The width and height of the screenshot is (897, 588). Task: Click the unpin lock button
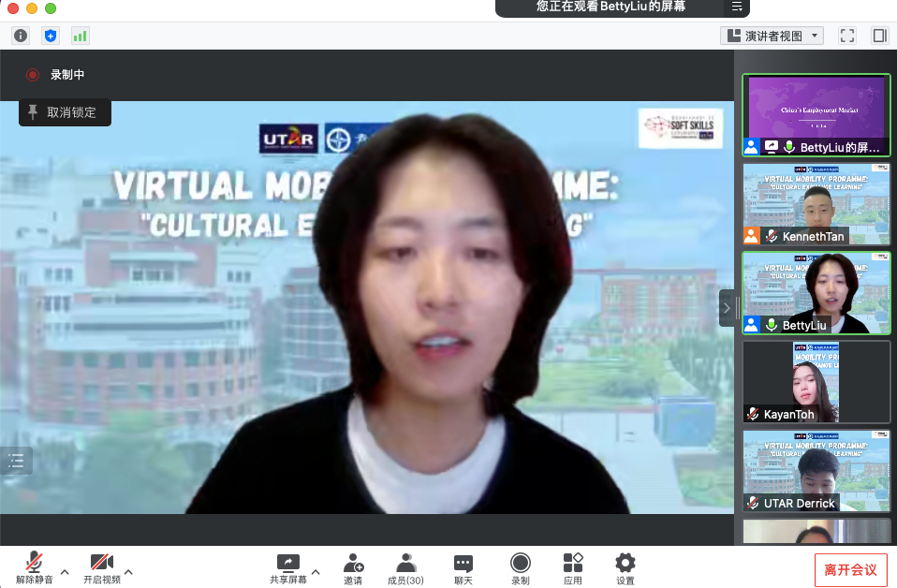tap(65, 112)
